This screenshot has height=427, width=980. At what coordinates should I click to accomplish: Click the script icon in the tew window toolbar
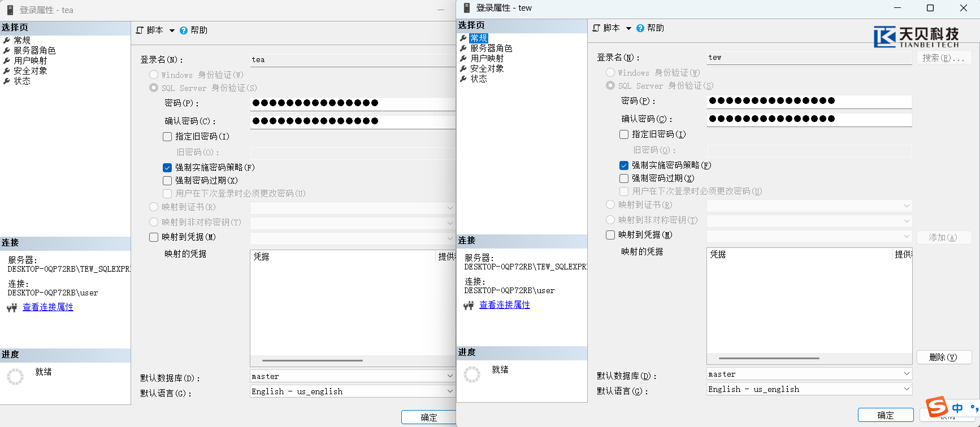(596, 28)
